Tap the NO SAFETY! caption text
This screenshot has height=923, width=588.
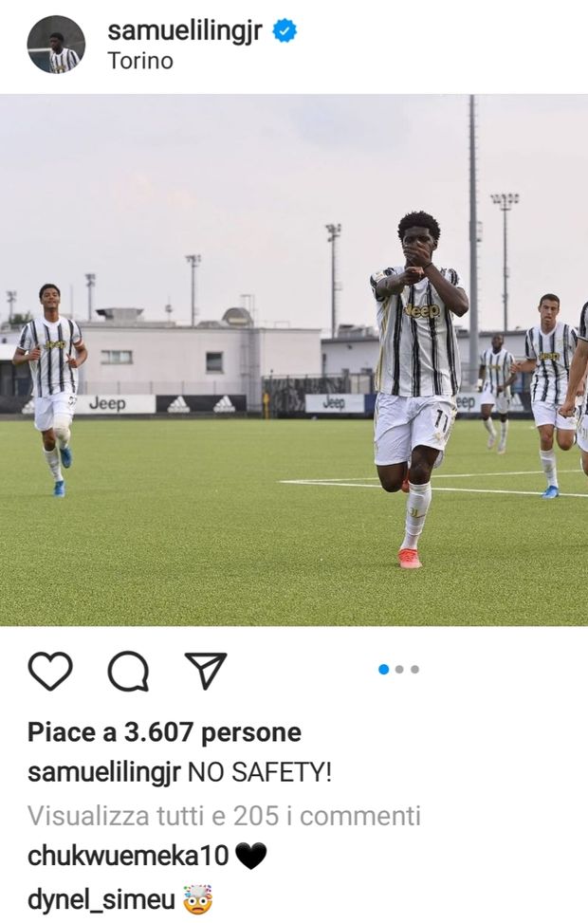click(260, 772)
